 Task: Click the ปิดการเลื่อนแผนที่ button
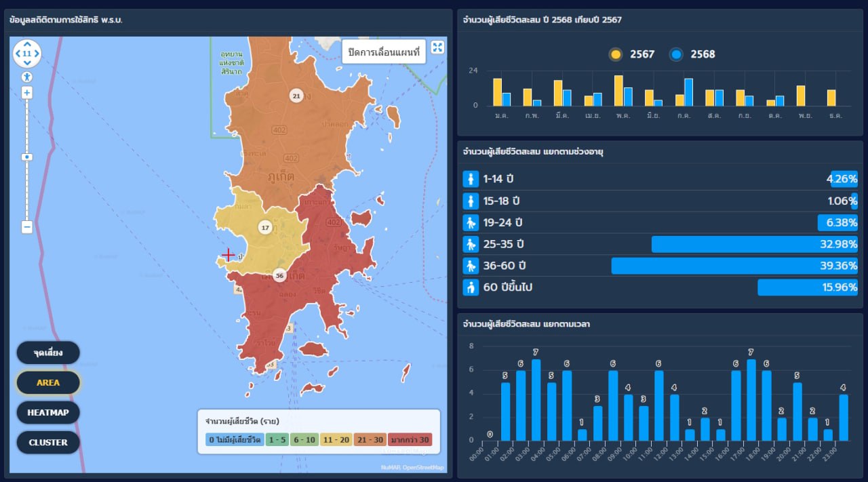[x=384, y=52]
